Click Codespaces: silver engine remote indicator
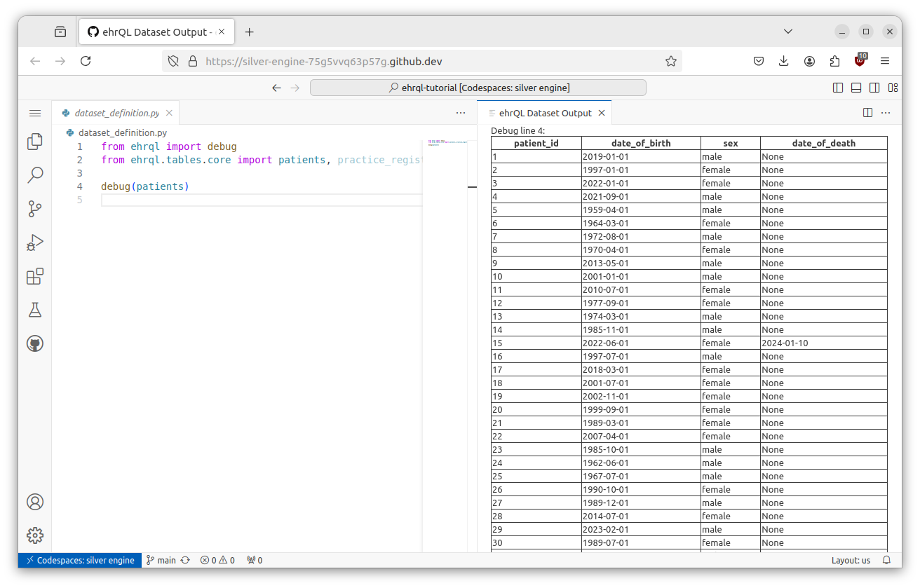920x588 pixels. pos(80,560)
